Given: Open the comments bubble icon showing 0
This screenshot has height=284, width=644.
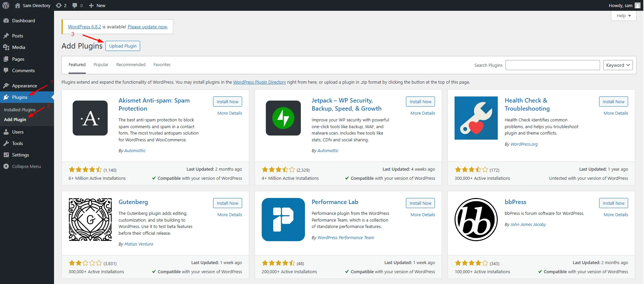Looking at the screenshot, I should [x=75, y=5].
